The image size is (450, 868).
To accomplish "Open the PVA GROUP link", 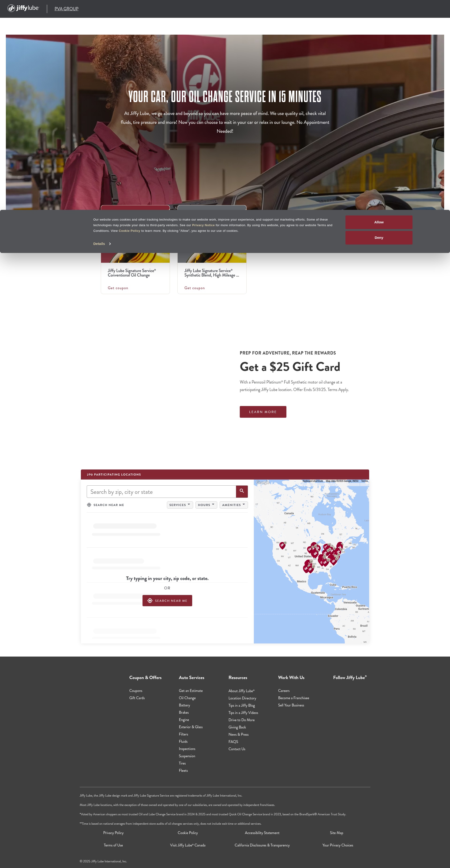I will point(67,9).
